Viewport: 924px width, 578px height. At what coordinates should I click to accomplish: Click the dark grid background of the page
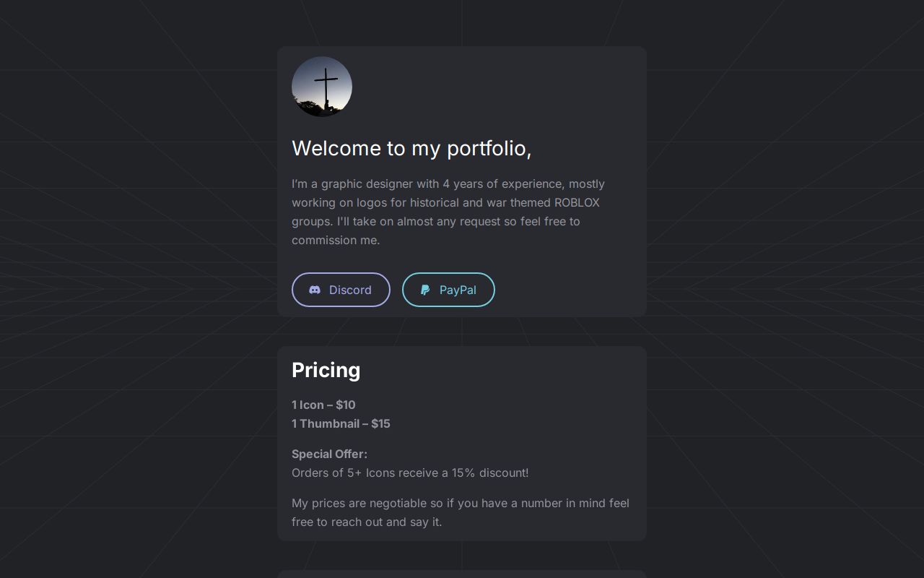108,289
